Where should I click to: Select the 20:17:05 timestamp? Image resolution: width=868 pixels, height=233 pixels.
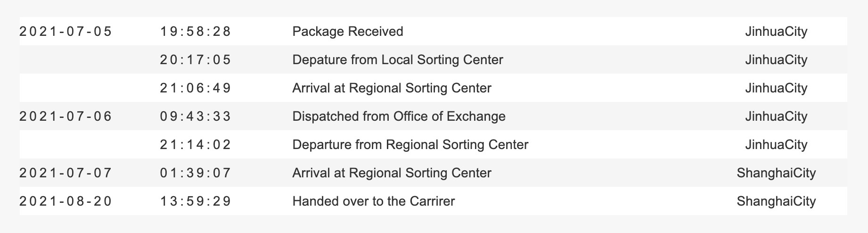pos(196,60)
